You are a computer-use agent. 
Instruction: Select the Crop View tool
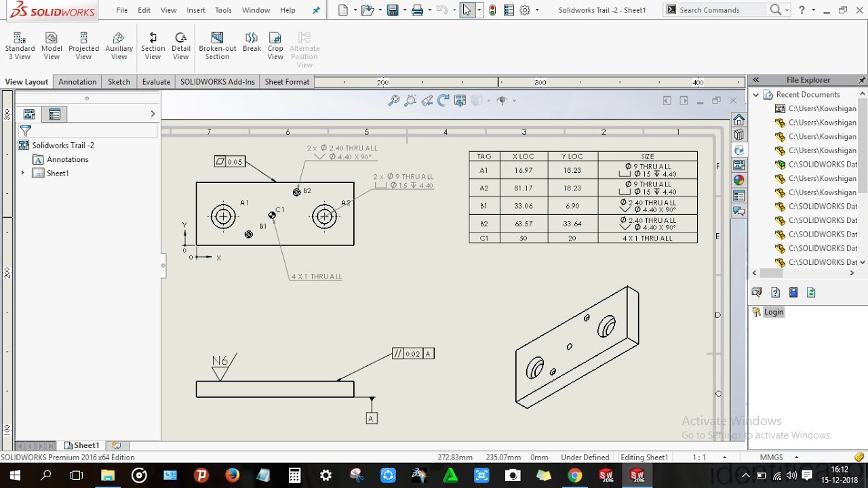point(275,46)
